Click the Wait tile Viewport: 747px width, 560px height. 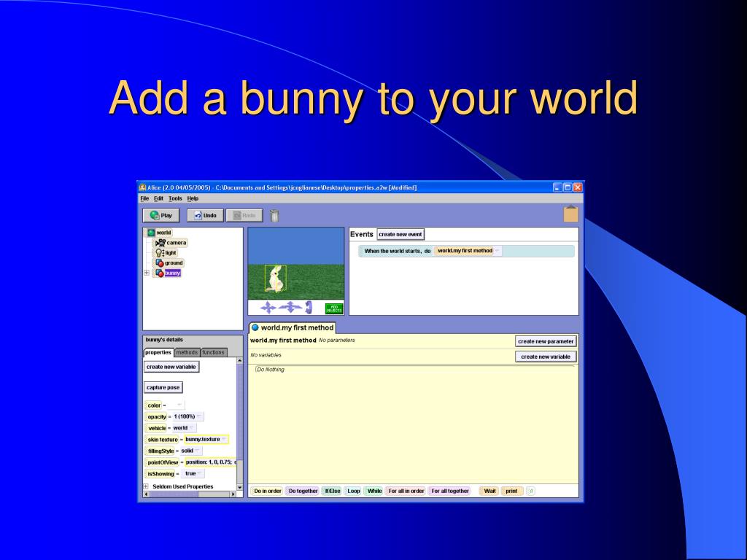(x=489, y=491)
